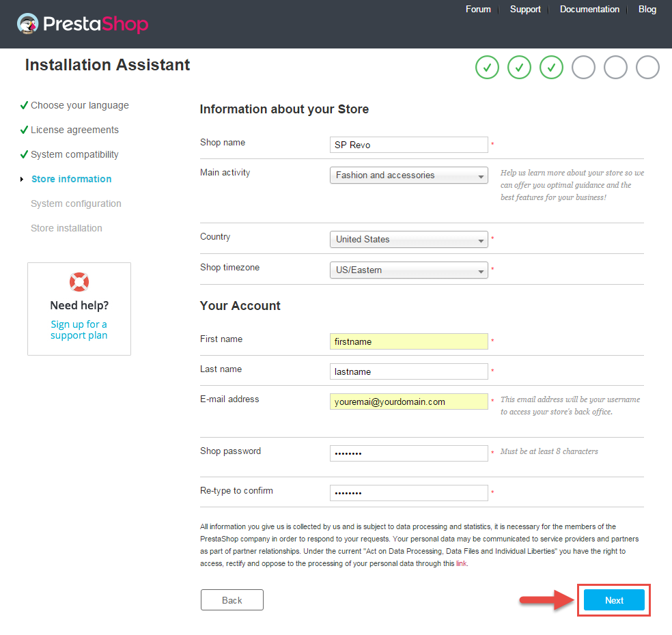The height and width of the screenshot is (635, 672).
Task: Open the Forum menu link
Action: point(478,10)
